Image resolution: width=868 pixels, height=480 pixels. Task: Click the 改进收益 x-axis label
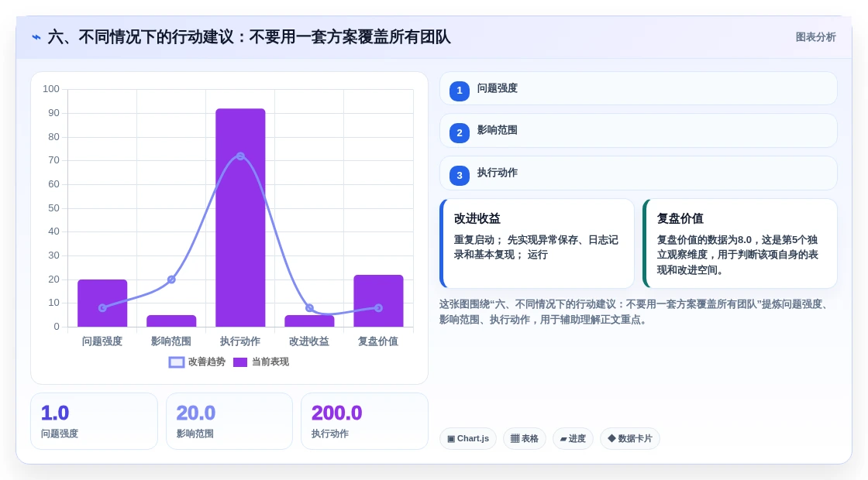pyautogui.click(x=309, y=341)
